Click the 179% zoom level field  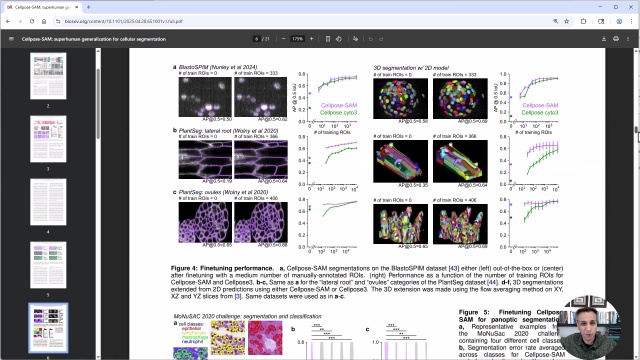[298, 39]
